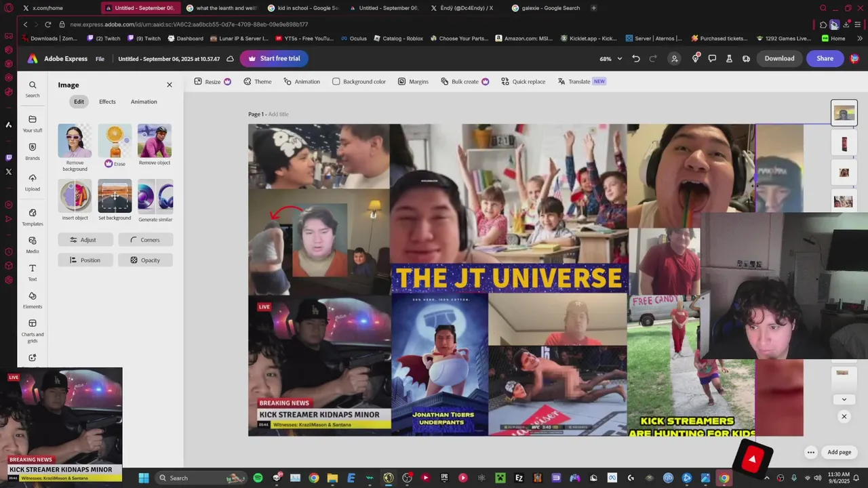
Task: Open the Templates panel
Action: click(x=33, y=217)
